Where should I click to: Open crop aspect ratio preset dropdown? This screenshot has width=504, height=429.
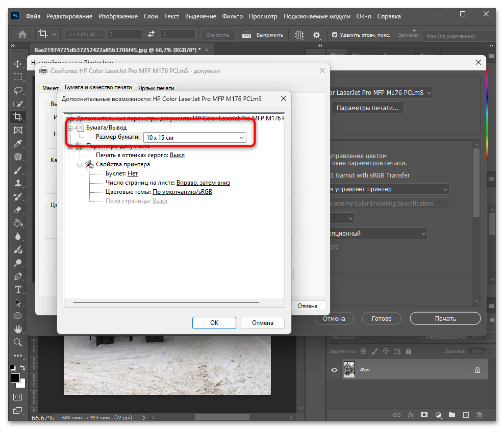[x=85, y=34]
